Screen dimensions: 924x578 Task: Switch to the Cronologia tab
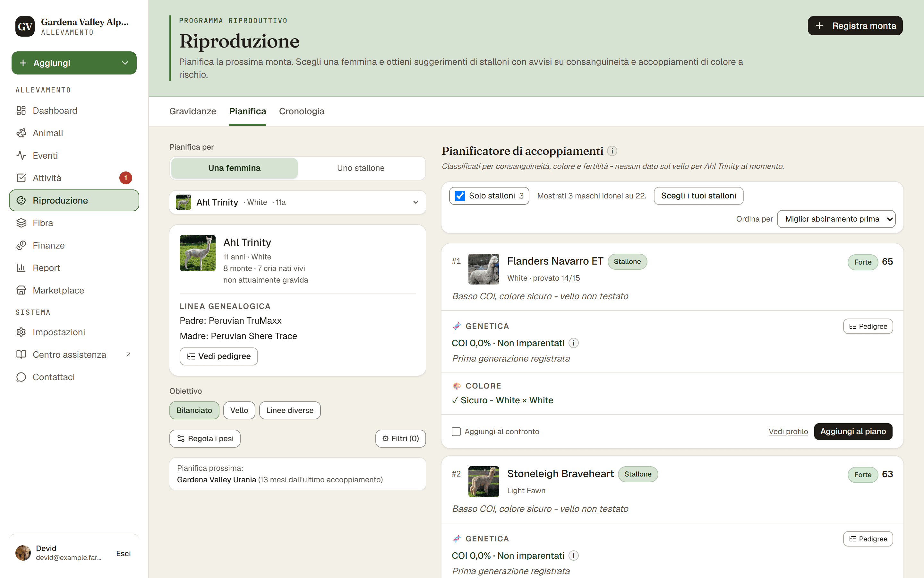302,111
